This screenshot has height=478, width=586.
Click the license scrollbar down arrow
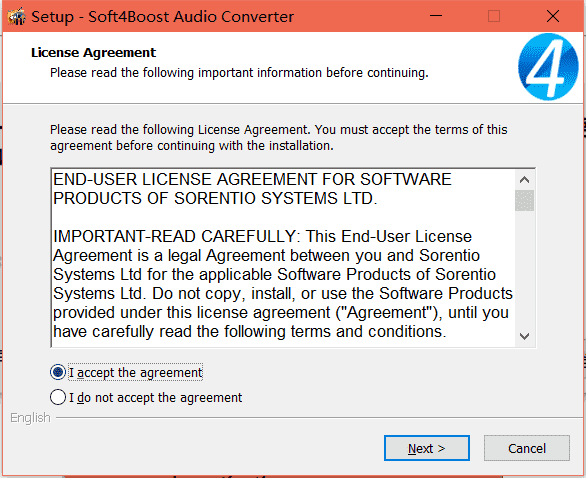(x=524, y=336)
